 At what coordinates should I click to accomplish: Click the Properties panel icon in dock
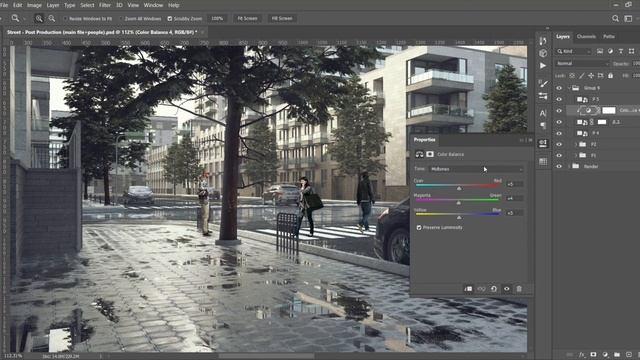point(543,143)
